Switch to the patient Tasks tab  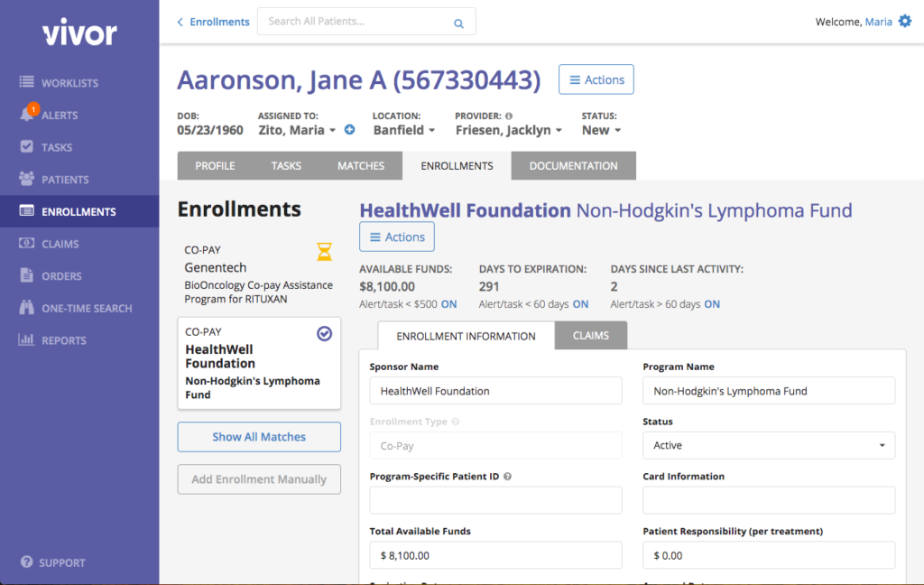[286, 166]
